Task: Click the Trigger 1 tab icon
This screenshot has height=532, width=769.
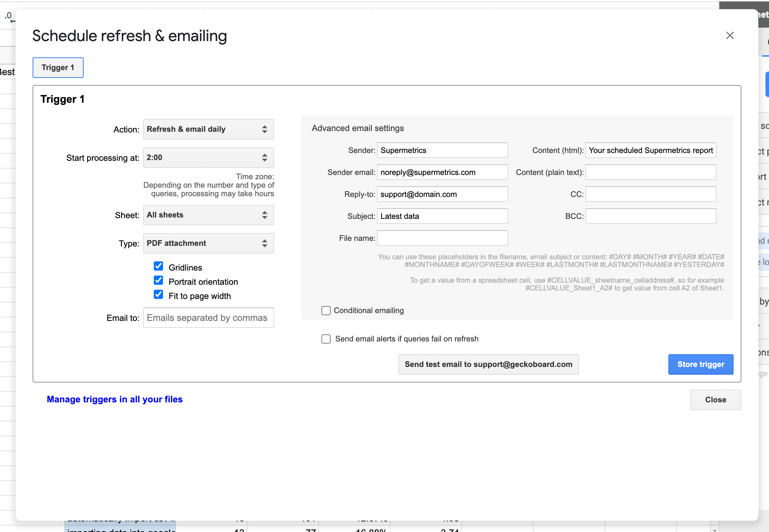Action: click(x=58, y=67)
